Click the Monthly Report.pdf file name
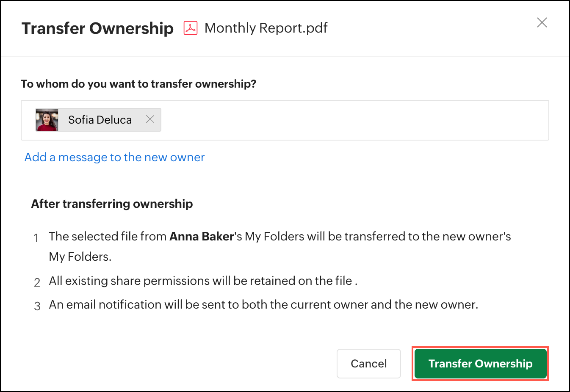570x392 pixels. [x=266, y=28]
